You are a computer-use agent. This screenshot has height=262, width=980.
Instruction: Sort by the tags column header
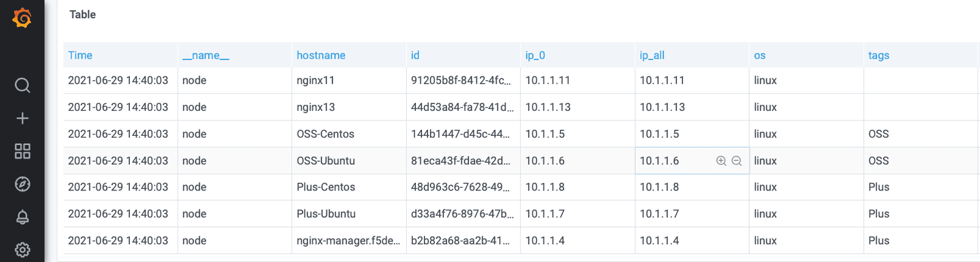point(878,55)
